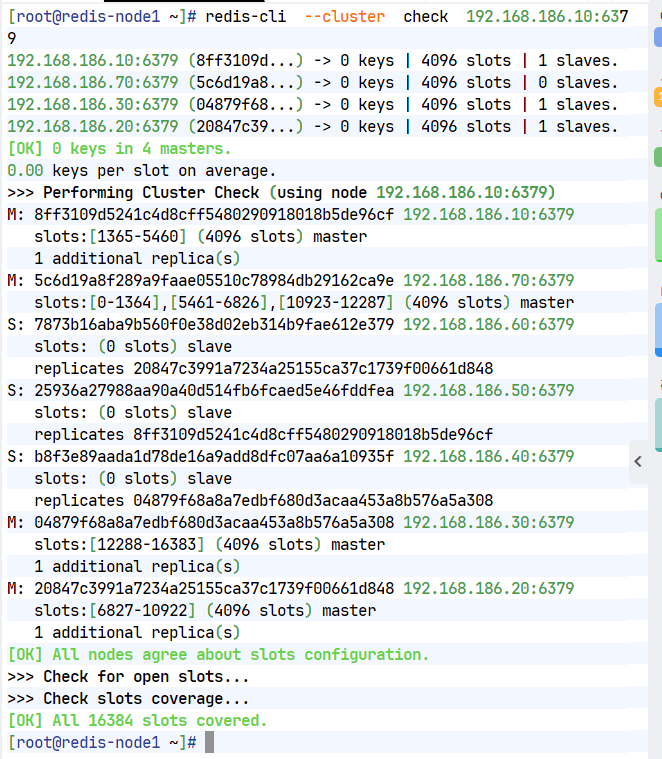Click the 'slots:[12288-16383]' master line
The image size is (662, 759).
coord(210,545)
